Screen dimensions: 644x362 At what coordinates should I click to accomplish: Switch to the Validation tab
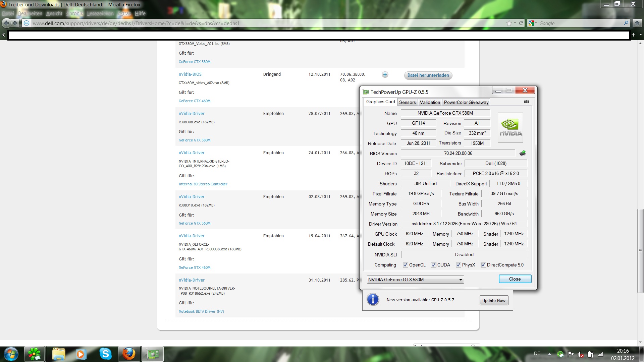[x=430, y=102]
